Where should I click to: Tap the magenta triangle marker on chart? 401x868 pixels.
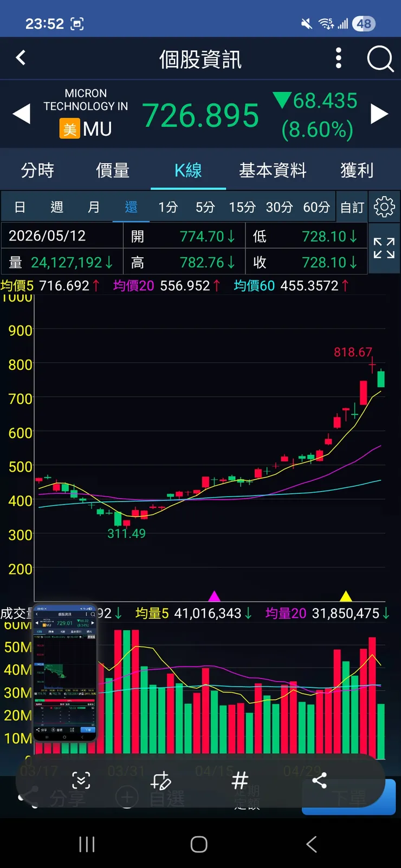click(x=214, y=596)
